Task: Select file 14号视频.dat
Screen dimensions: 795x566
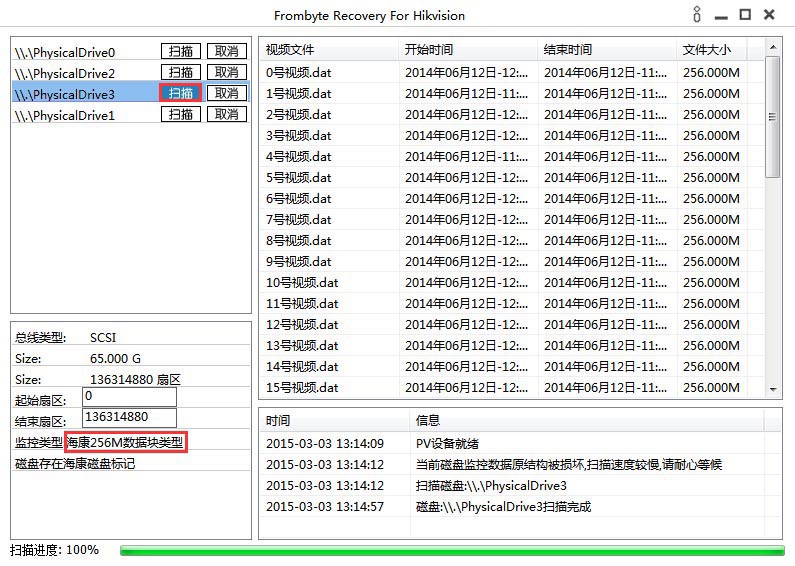Action: [x=302, y=367]
